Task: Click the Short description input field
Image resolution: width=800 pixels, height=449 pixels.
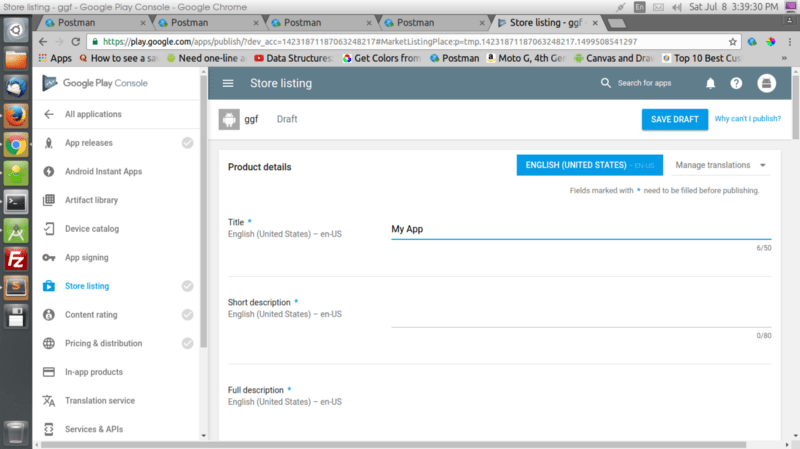Action: (581, 317)
